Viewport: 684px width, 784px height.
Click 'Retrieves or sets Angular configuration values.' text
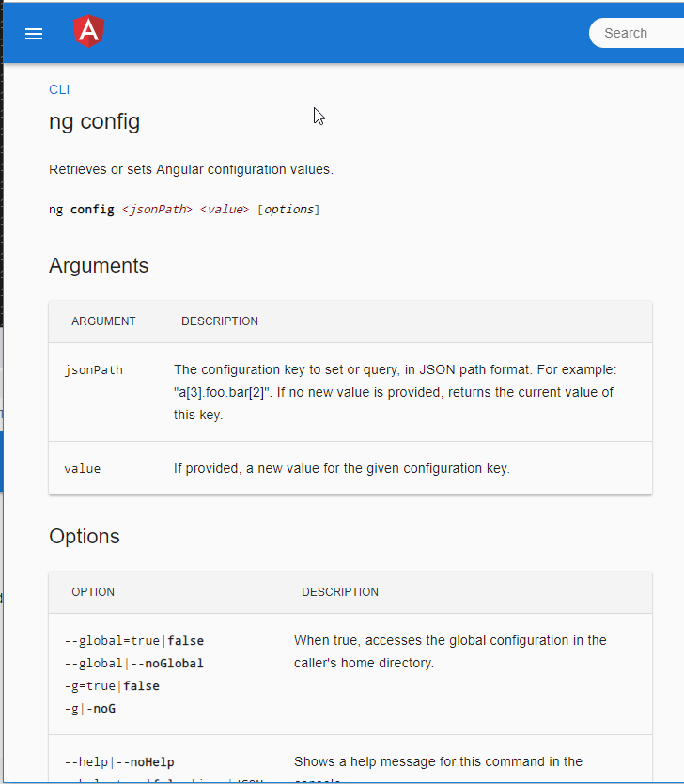point(191,169)
